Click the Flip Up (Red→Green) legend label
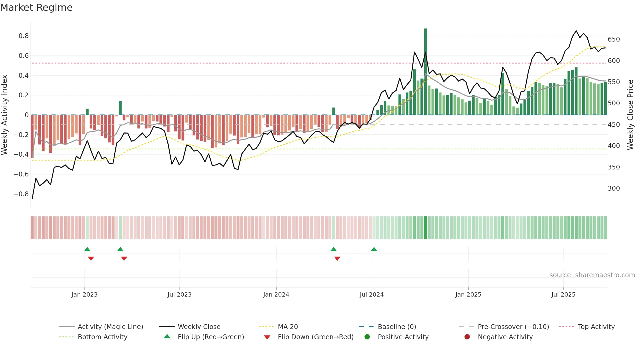Viewport: 644px width, 362px height. point(211,337)
